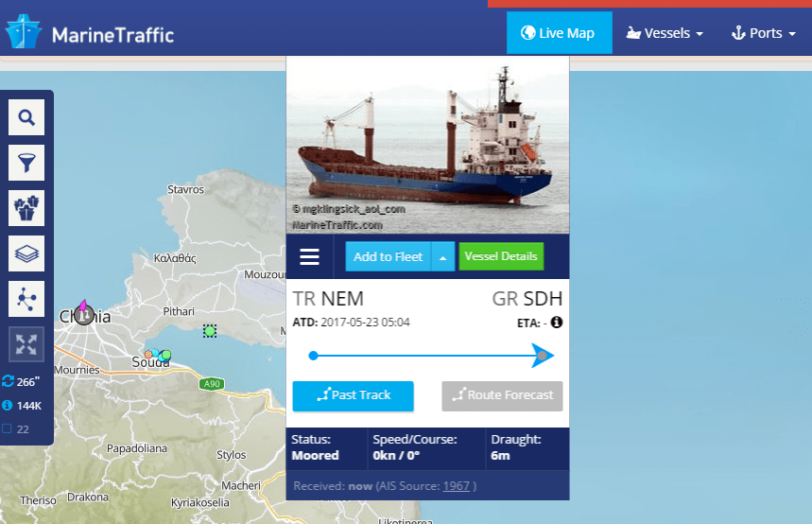Open the map search tool

pyautogui.click(x=26, y=117)
